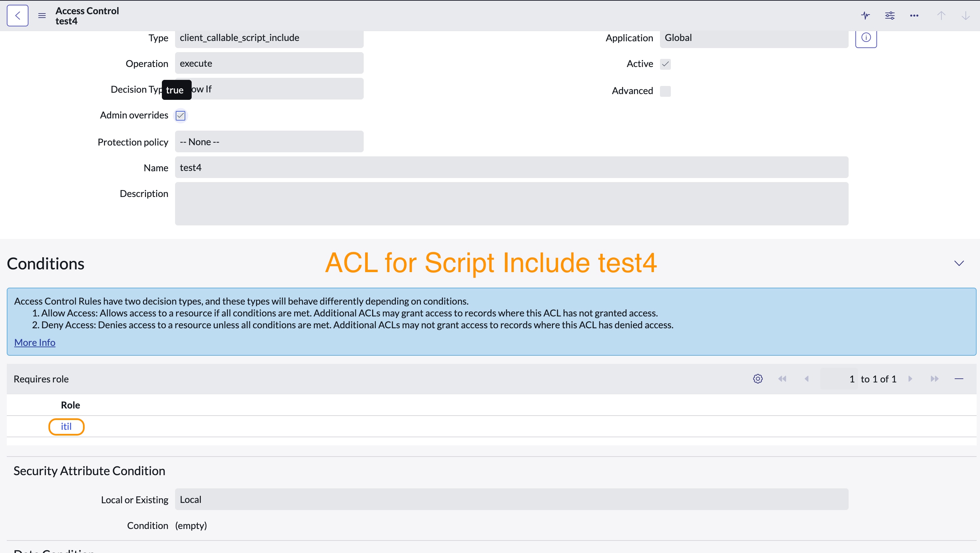Image resolution: width=980 pixels, height=553 pixels.
Task: Click the Name field containing test4
Action: [512, 167]
